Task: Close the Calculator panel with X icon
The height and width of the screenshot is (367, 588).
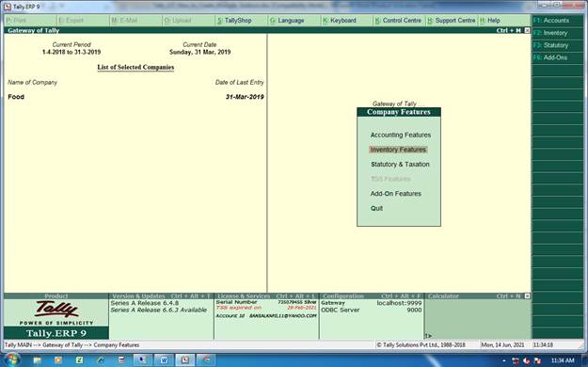Action: [x=527, y=296]
